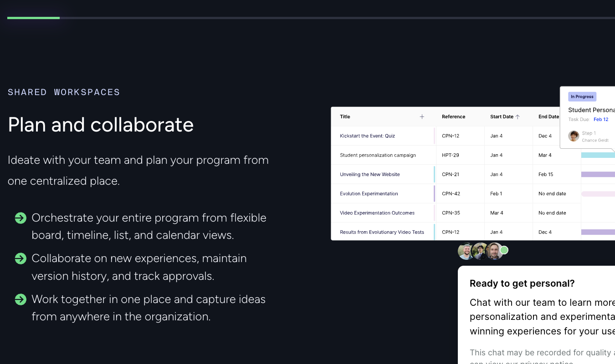Open the Kickstart the Event: Quiz task
This screenshot has width=615, height=364.
pyautogui.click(x=367, y=136)
